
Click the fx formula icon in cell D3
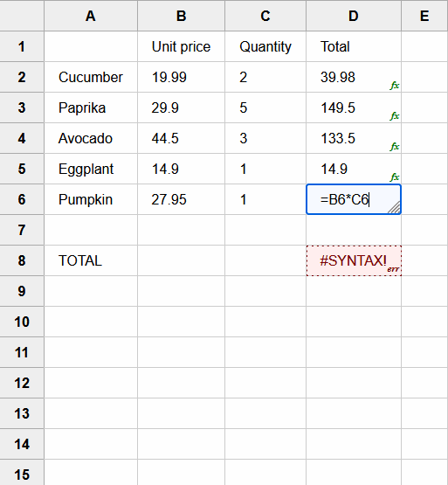[395, 116]
